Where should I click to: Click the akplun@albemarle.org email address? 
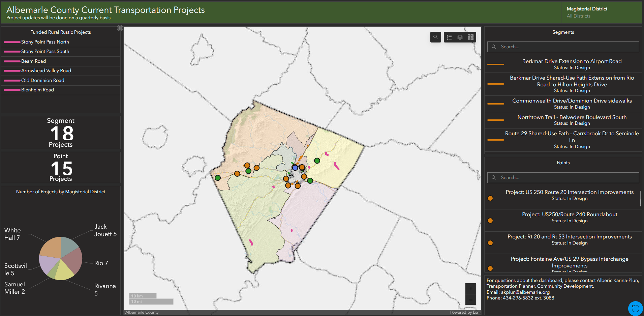pos(525,292)
